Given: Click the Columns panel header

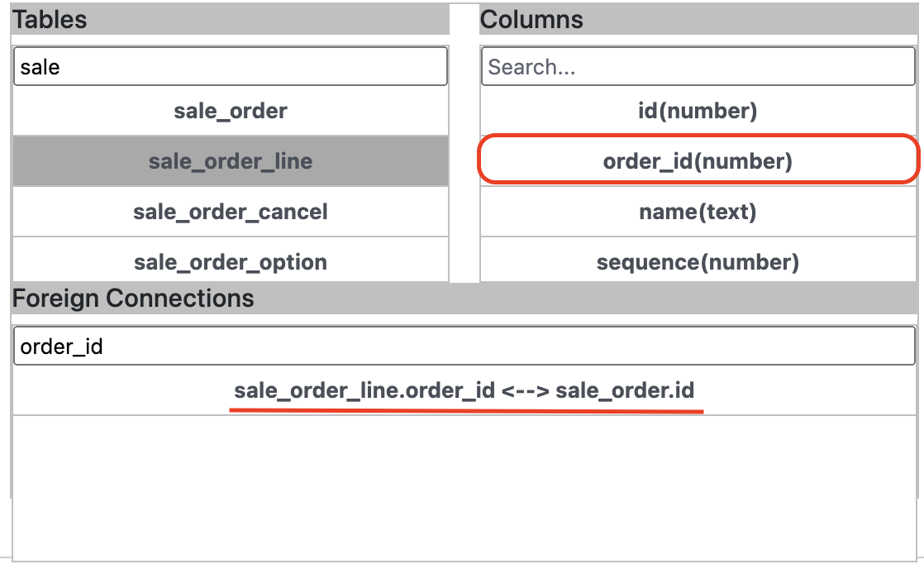Looking at the screenshot, I should point(698,20).
